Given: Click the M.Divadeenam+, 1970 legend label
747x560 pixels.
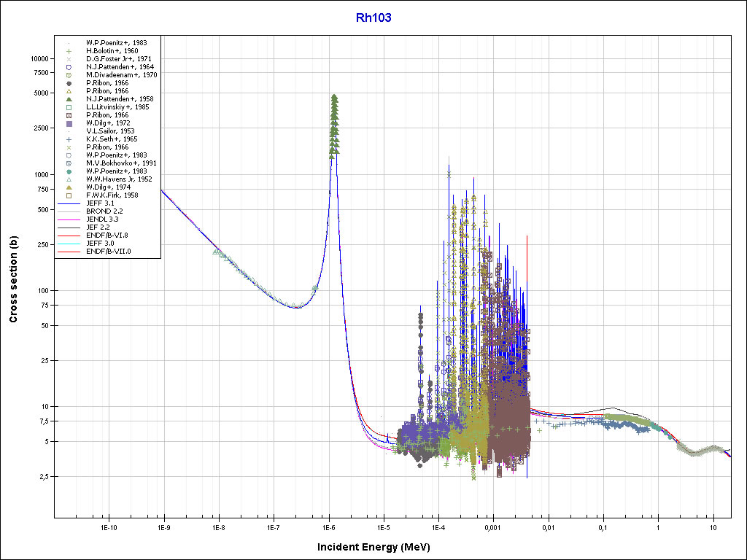Looking at the screenshot, I should click(x=121, y=75).
